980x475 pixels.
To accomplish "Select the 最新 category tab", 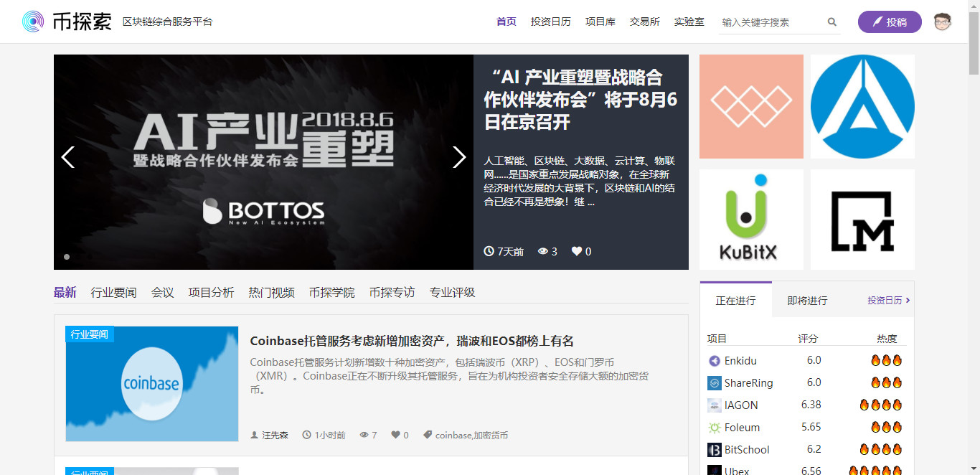I will tap(65, 292).
